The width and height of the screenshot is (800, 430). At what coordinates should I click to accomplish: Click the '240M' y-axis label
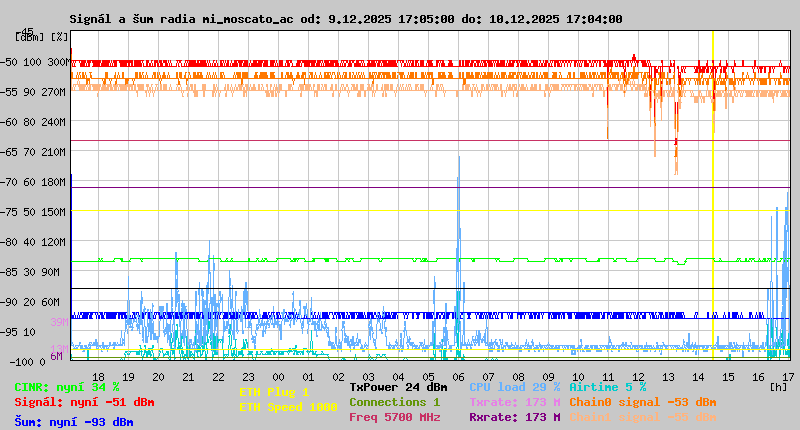click(56, 122)
